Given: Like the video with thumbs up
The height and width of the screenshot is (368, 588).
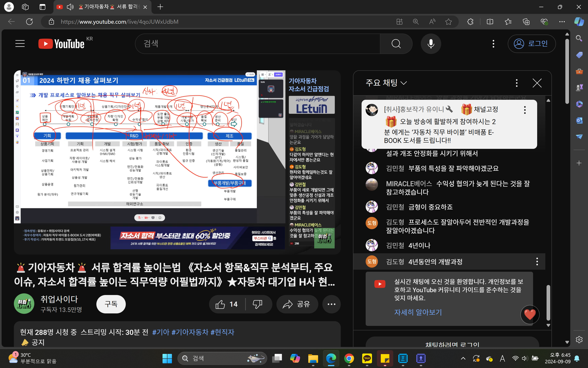Looking at the screenshot, I should click(227, 304).
